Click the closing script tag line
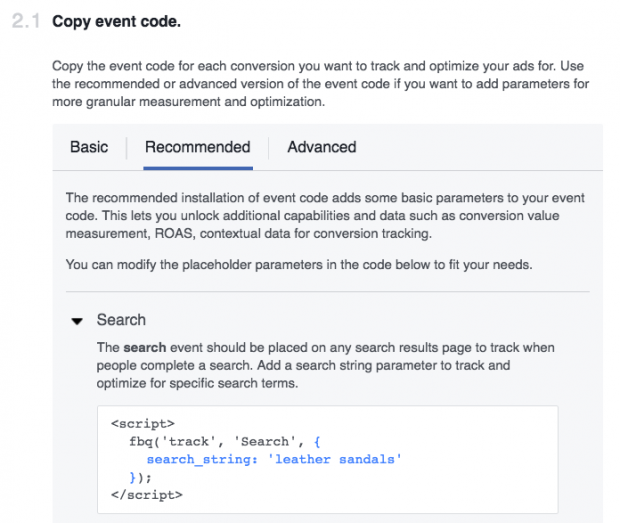This screenshot has width=620, height=523. [147, 495]
